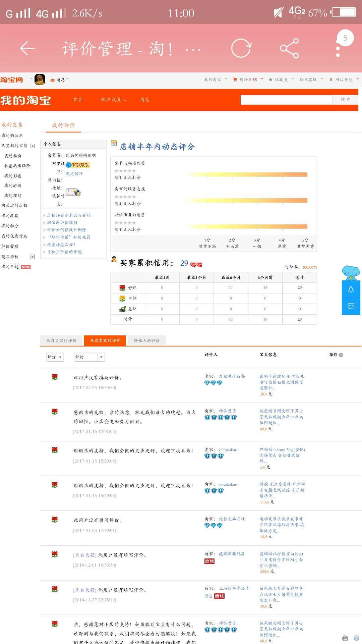Image resolution: width=362 pixels, height=644 pixels.
Task: Tap the browser back arrow
Action: pyautogui.click(x=27, y=48)
